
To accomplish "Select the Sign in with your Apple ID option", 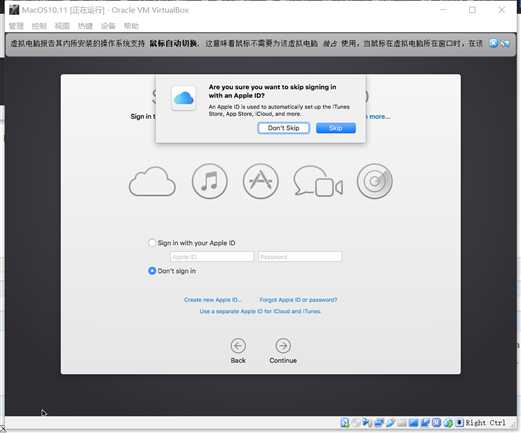I will click(x=152, y=243).
